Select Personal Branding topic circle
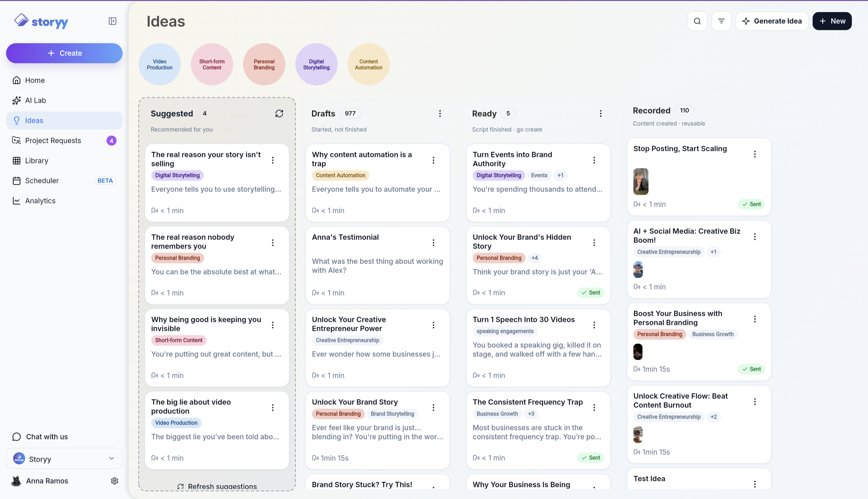The image size is (868, 499). (x=264, y=64)
